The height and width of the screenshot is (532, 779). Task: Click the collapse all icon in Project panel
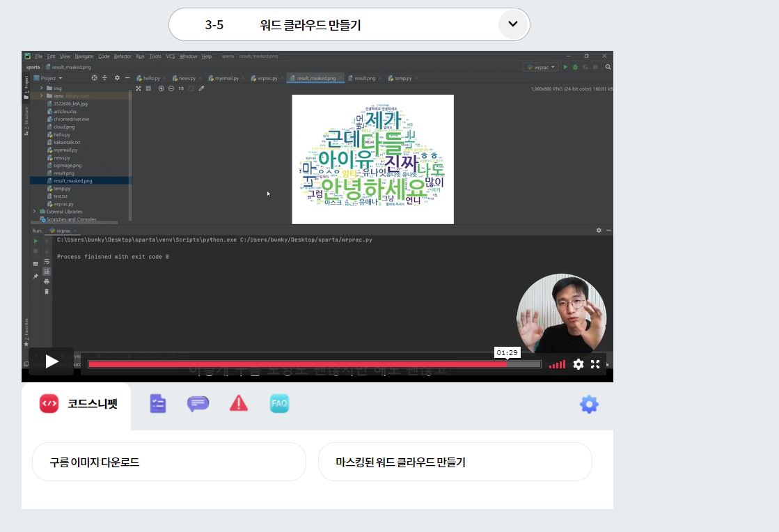tap(104, 77)
